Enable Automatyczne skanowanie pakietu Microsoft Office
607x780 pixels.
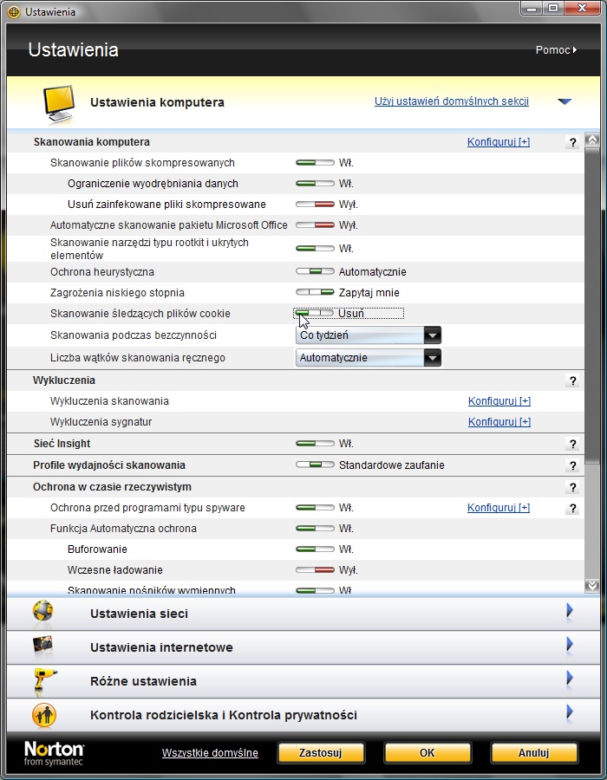tap(315, 225)
